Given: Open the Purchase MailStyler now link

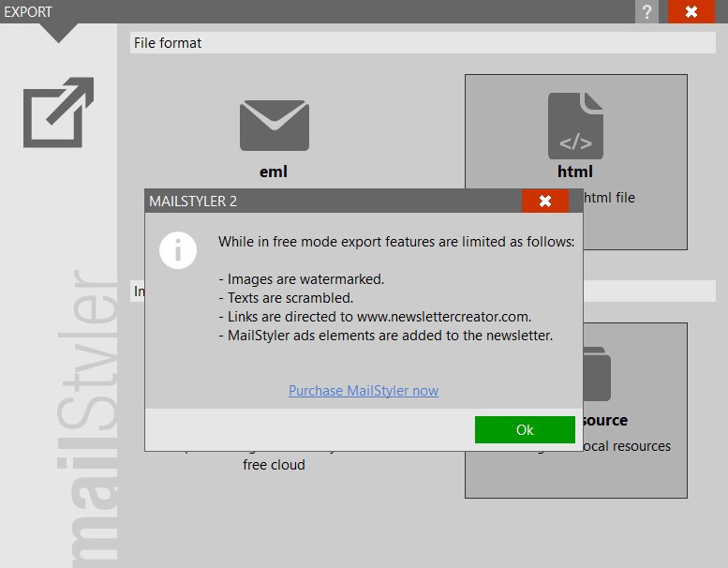Looking at the screenshot, I should [364, 391].
